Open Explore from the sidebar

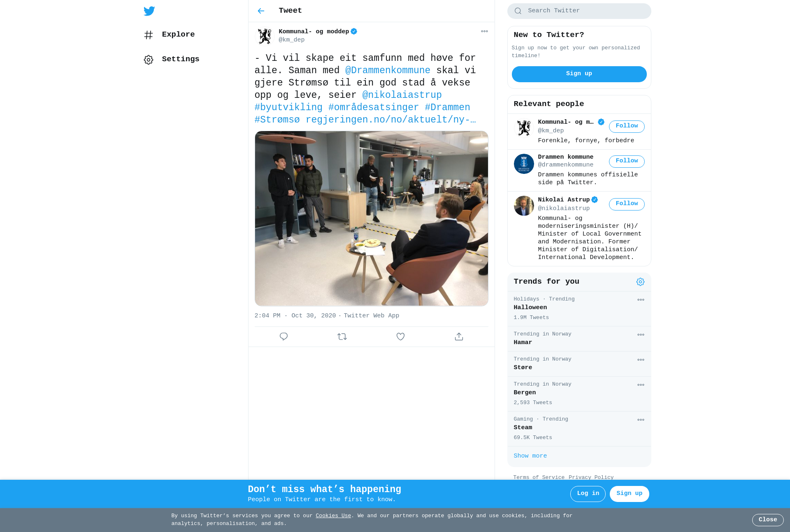[x=169, y=35]
